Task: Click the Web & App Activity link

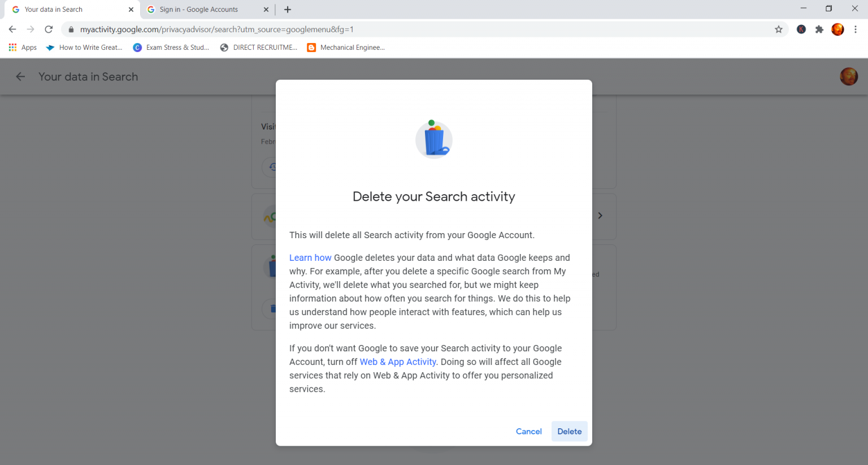Action: (397, 361)
